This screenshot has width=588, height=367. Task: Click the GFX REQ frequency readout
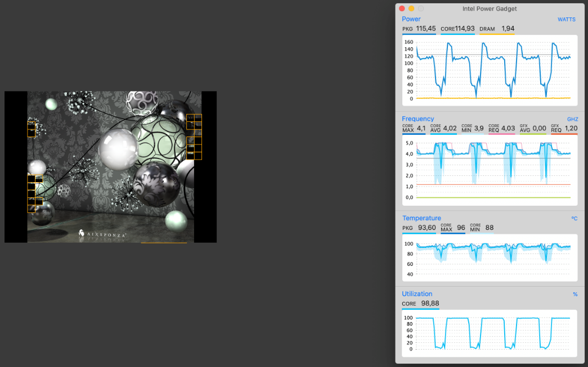564,129
